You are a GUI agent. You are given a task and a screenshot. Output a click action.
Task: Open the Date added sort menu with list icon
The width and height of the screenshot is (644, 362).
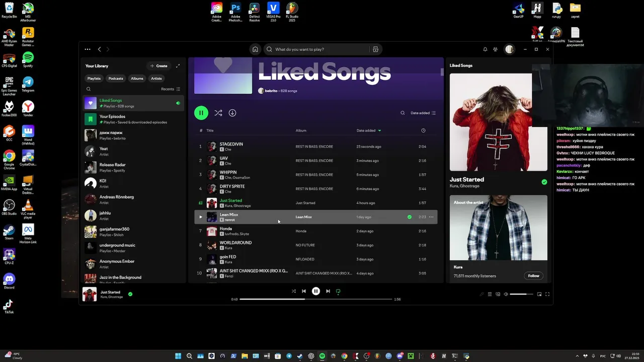coord(423,113)
